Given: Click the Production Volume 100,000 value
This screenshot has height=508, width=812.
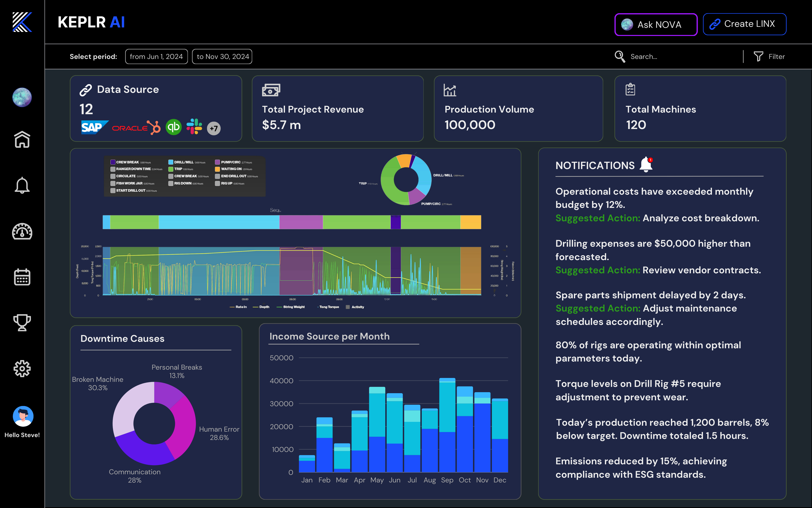Looking at the screenshot, I should (x=470, y=125).
